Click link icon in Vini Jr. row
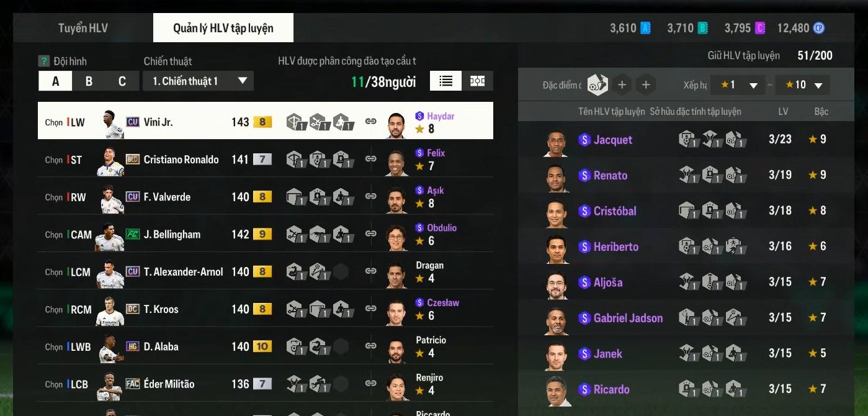Viewport: 868px width, 416px height. (x=370, y=121)
